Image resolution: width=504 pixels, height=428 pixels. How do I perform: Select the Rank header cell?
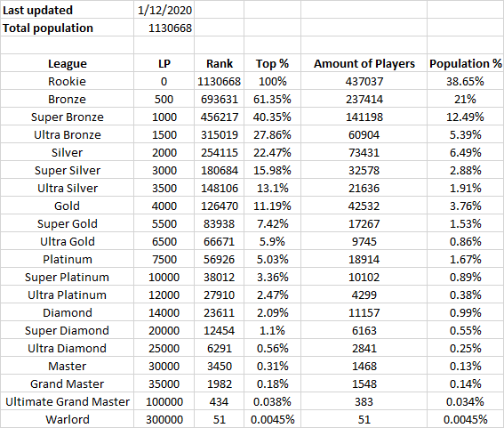tap(220, 63)
